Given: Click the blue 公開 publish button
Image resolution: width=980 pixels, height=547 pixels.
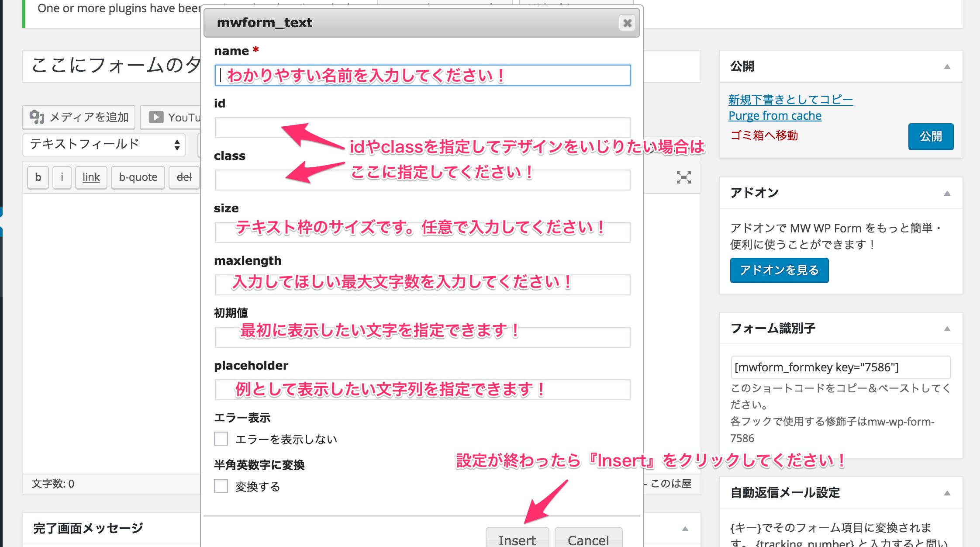Looking at the screenshot, I should (x=931, y=137).
